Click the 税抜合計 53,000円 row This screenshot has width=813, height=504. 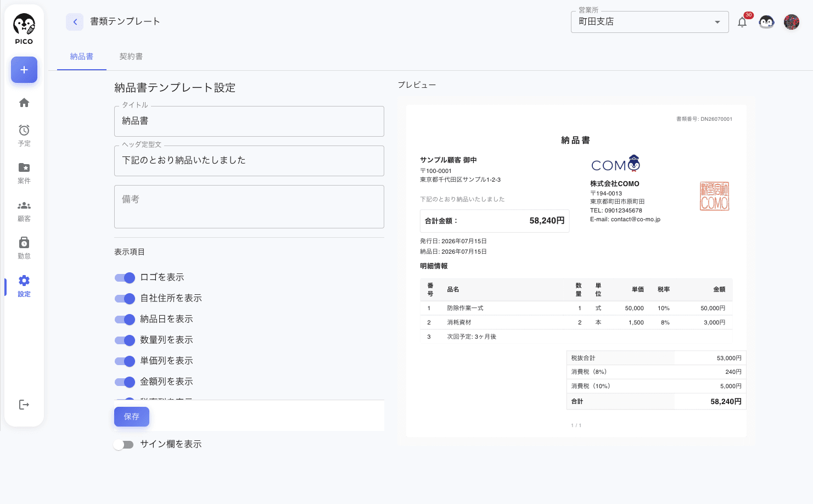click(x=656, y=358)
